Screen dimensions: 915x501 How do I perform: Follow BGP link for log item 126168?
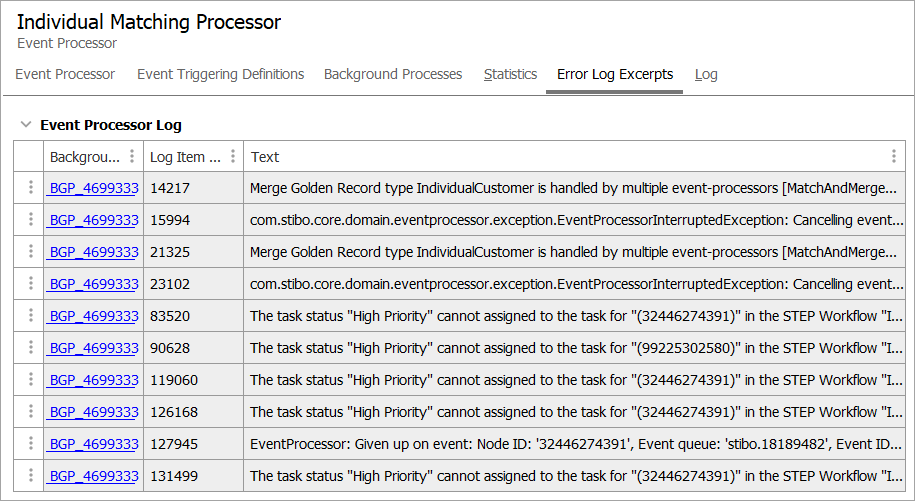tap(93, 412)
